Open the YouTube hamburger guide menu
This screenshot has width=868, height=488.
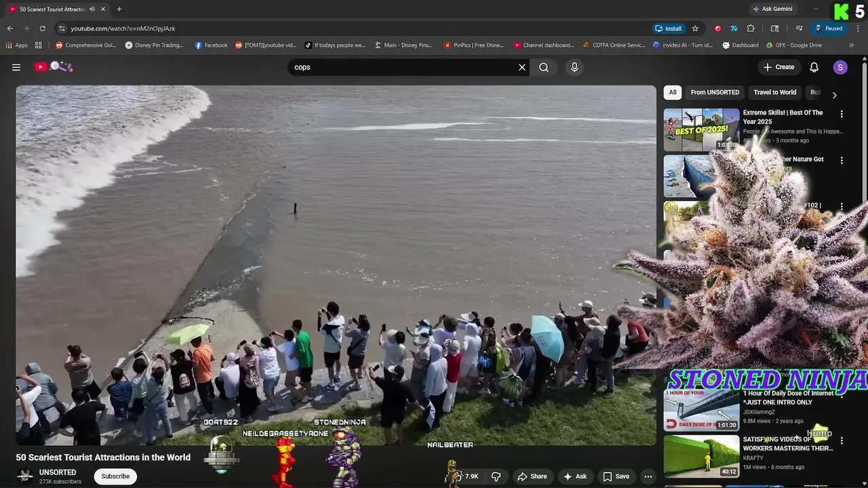coord(16,67)
